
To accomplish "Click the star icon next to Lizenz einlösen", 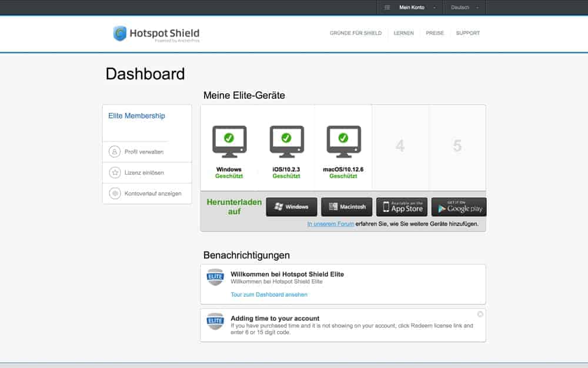I will [x=115, y=173].
